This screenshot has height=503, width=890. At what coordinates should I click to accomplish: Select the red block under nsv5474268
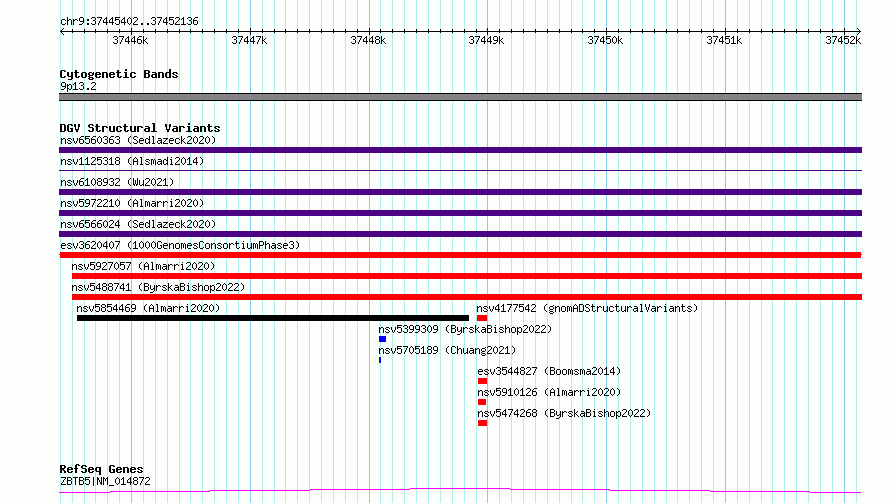tap(482, 423)
